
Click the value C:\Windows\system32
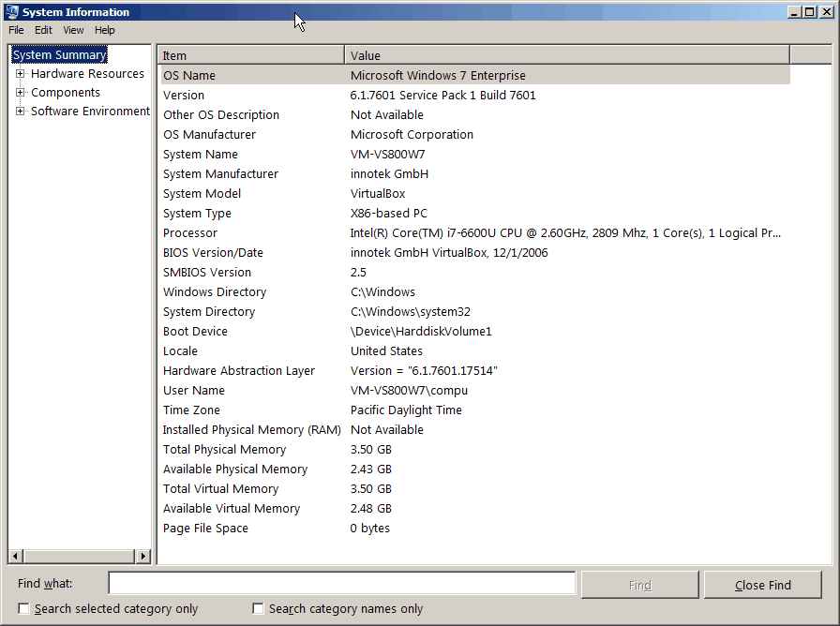(x=411, y=312)
